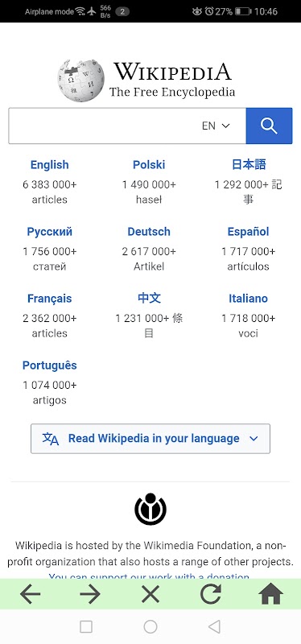Choose the Português language link
The height and width of the screenshot is (644, 301).
[50, 365]
